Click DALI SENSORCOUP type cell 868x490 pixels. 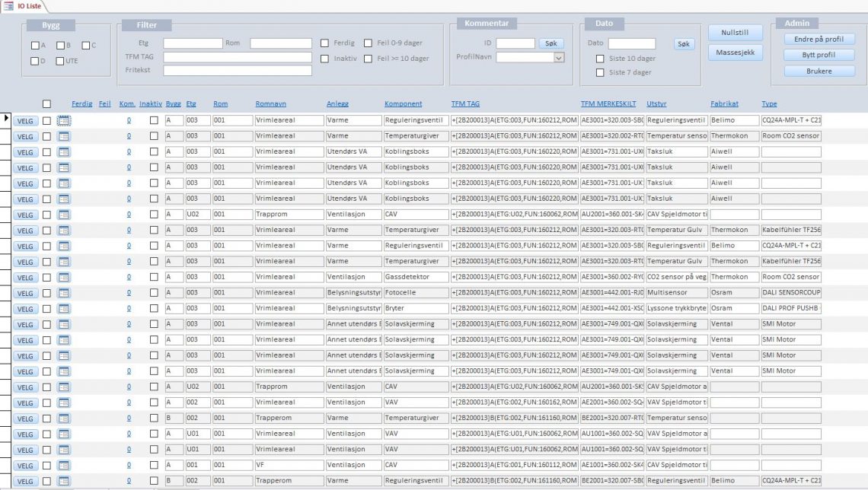(791, 293)
